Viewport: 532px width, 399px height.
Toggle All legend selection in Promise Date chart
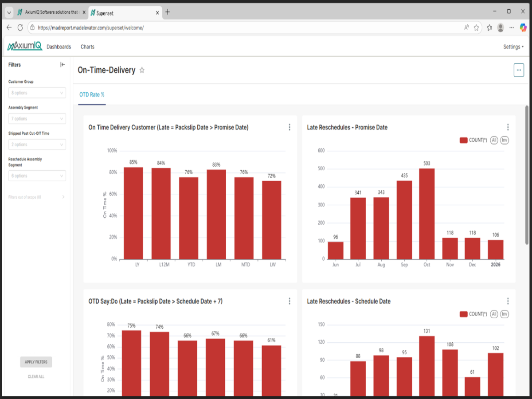coord(494,140)
